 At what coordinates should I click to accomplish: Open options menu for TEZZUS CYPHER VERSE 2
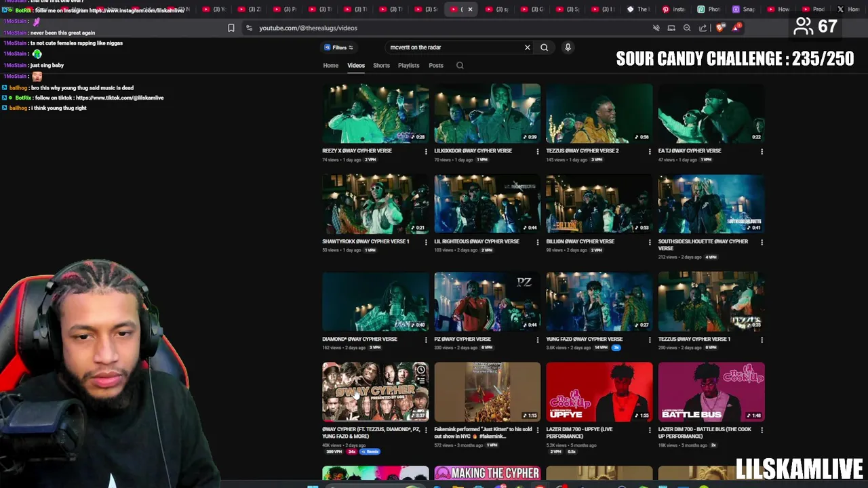(650, 151)
